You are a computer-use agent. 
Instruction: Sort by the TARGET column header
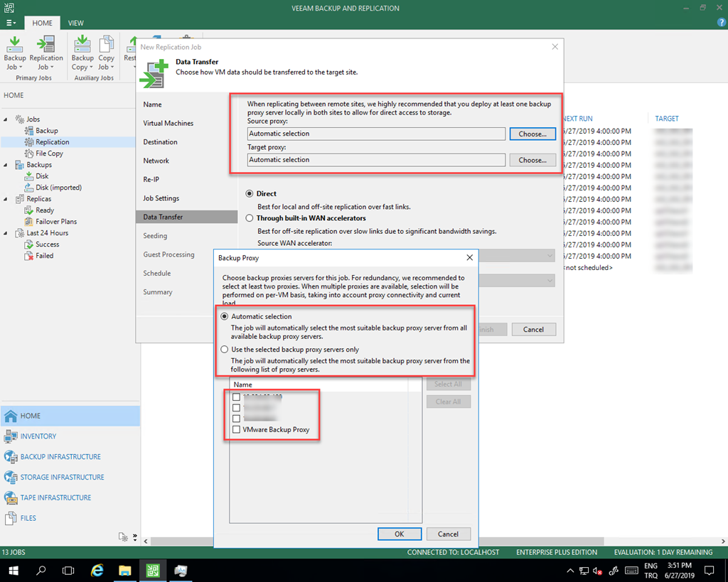667,119
